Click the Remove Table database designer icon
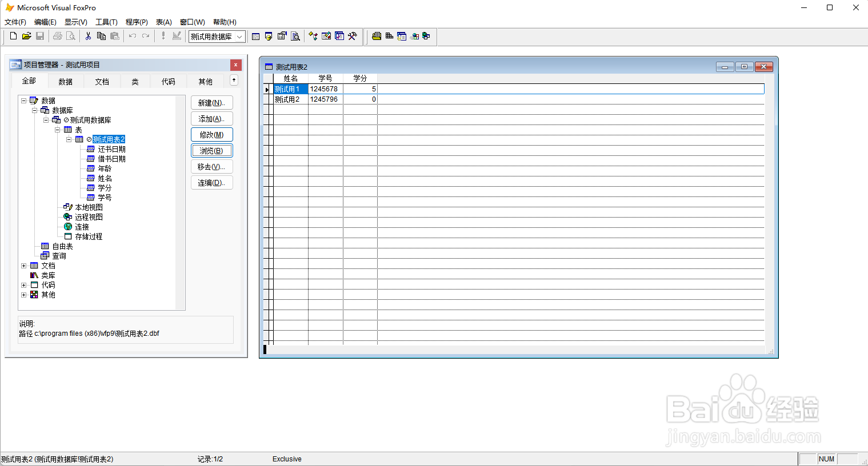The image size is (868, 466). 402,36
